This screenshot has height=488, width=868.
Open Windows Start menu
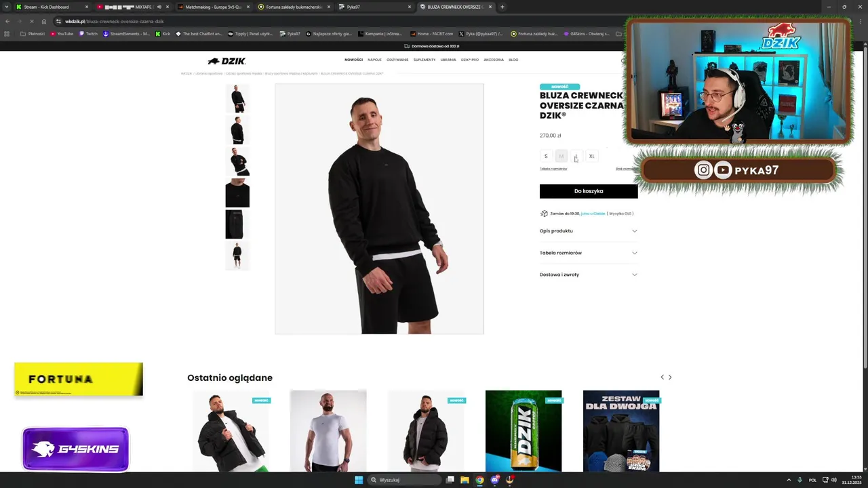click(359, 480)
